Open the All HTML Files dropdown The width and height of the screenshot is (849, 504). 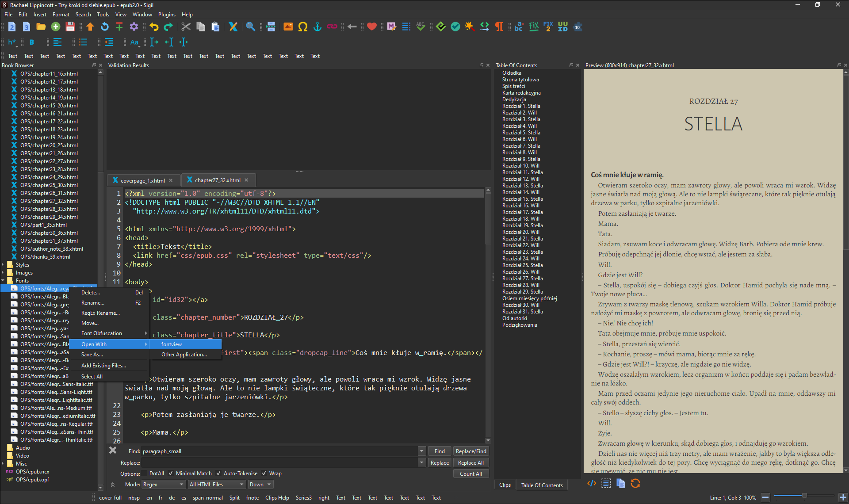click(217, 485)
